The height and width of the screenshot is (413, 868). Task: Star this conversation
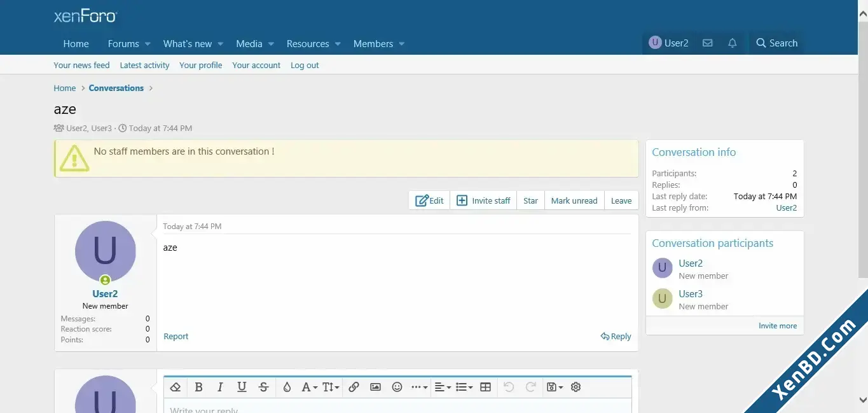coord(531,200)
